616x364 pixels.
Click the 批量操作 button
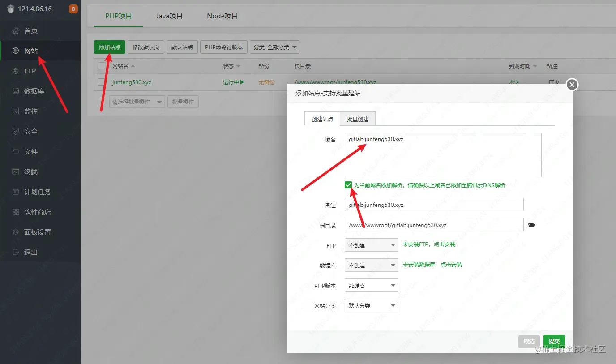[183, 102]
